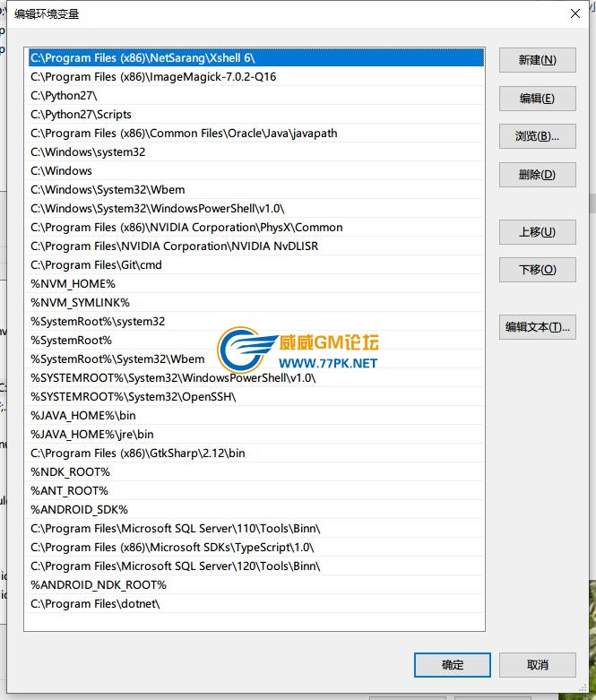Screen dimensions: 596x700
Task: Select the C:\Windows\System32\Wbem entry
Action: coord(255,189)
